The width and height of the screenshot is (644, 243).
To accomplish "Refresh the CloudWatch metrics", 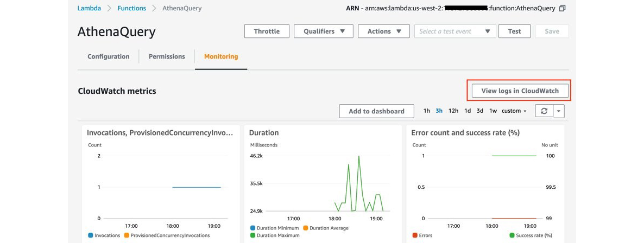I will (544, 111).
